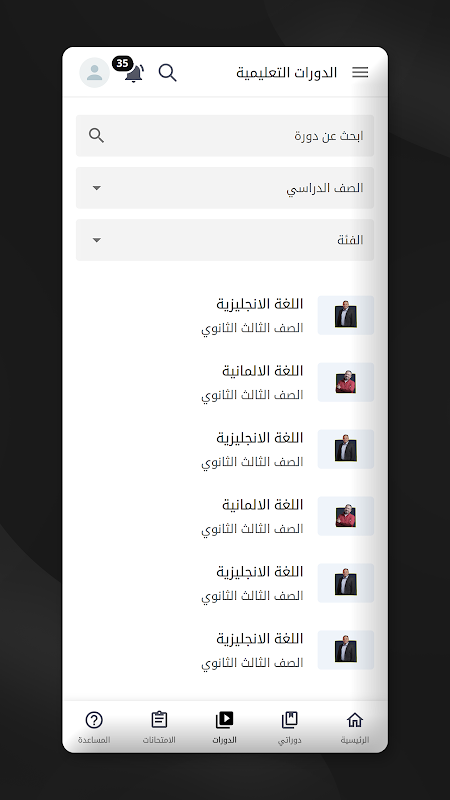450x800 pixels.
Task: Open notifications bell with 35 badge
Action: coord(133,71)
